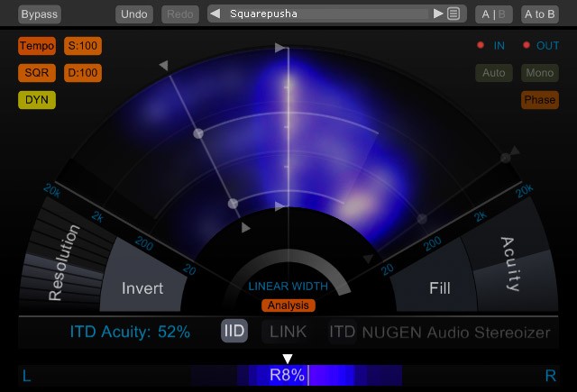577x392 pixels.
Task: Click the orange Analysis label
Action: coord(288,305)
